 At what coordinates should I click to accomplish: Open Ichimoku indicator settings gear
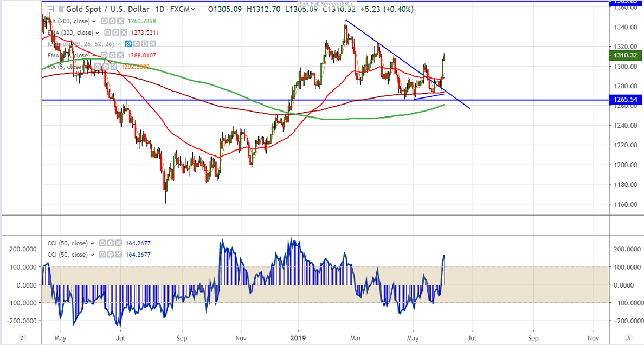point(137,44)
